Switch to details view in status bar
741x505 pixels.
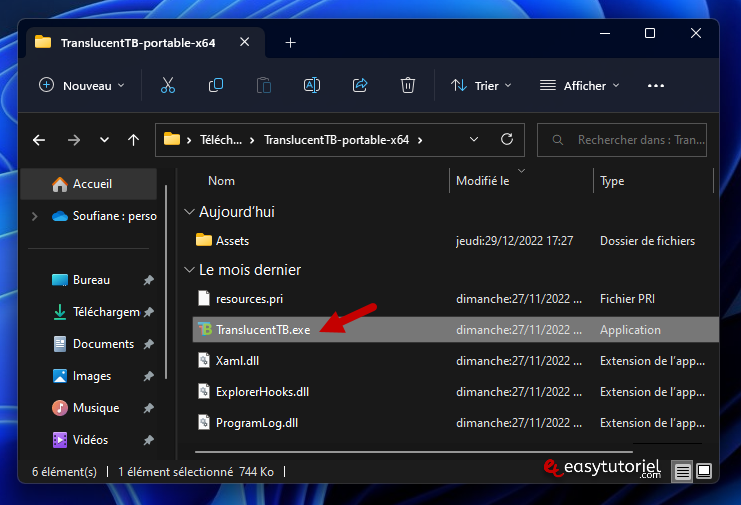coord(682,471)
